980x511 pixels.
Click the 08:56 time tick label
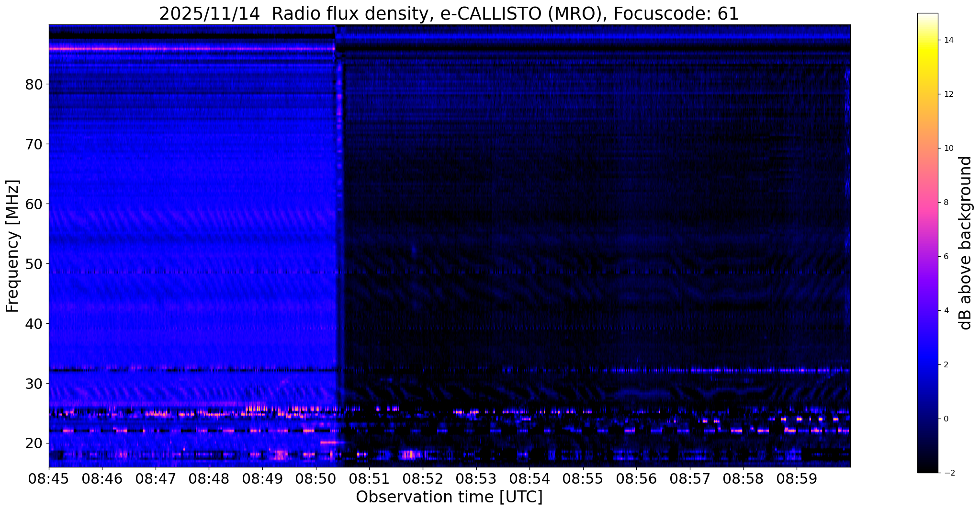(636, 478)
